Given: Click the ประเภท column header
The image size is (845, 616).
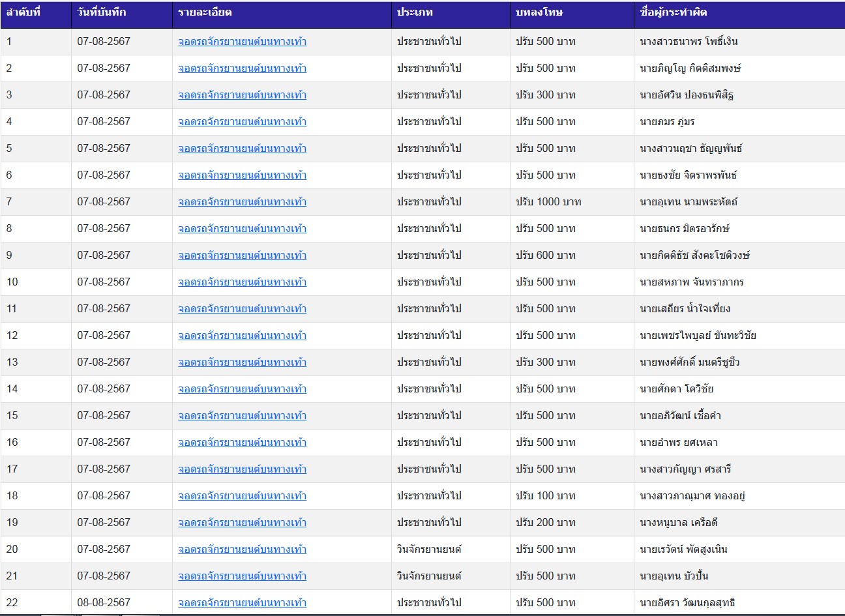Looking at the screenshot, I should pos(415,12).
